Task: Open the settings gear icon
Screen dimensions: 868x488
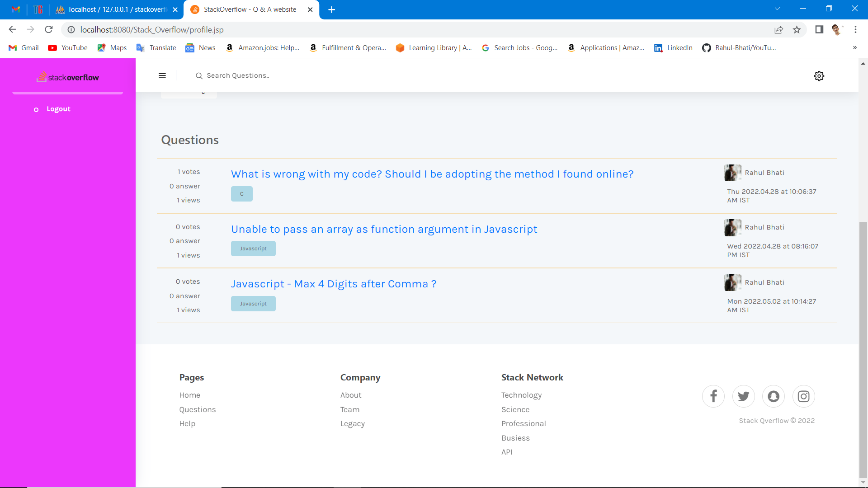Action: pyautogui.click(x=819, y=76)
